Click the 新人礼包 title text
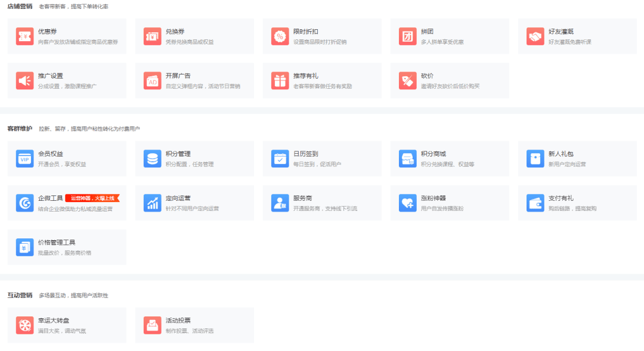Image resolution: width=644 pixels, height=351 pixels. [x=561, y=154]
